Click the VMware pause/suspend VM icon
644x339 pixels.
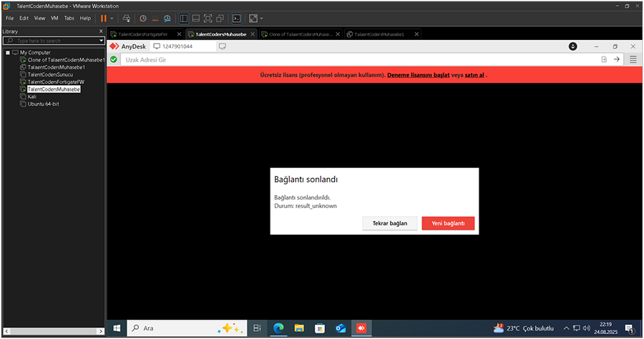tap(104, 19)
